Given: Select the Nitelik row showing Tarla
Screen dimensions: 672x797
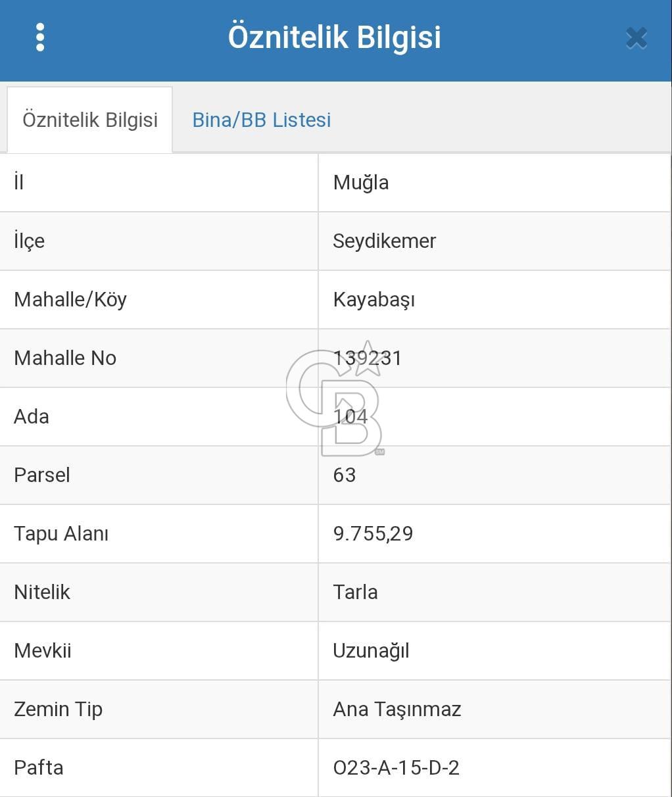Looking at the screenshot, I should point(355,592).
